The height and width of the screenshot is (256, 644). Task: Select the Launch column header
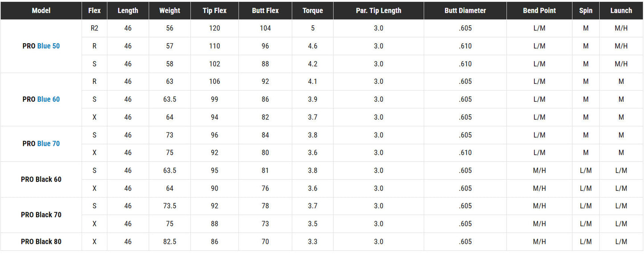point(621,10)
